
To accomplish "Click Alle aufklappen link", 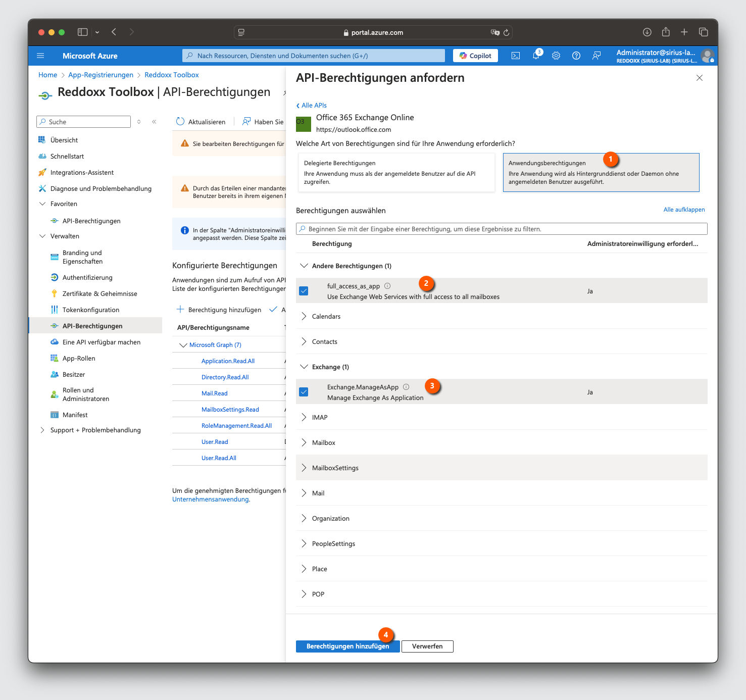I will click(x=684, y=210).
